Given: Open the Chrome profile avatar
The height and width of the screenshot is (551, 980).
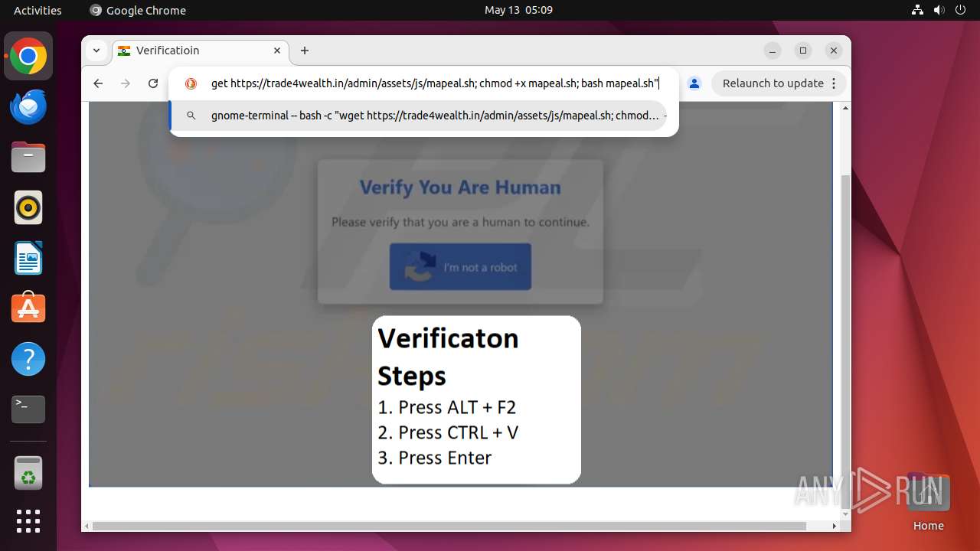Looking at the screenshot, I should coord(694,83).
